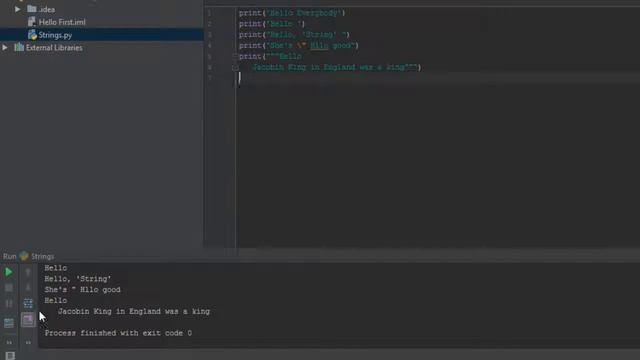
Task: Select the .idea folder in project tree
Action: [x=47, y=9]
